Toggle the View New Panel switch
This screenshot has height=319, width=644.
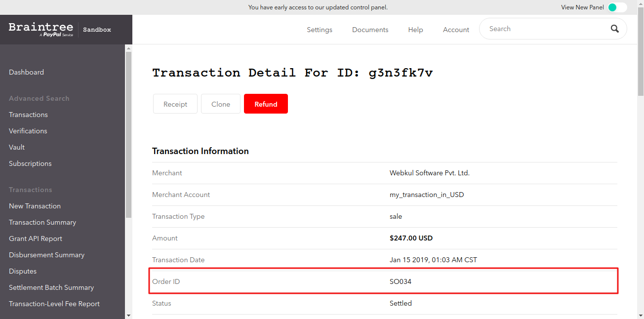point(617,7)
